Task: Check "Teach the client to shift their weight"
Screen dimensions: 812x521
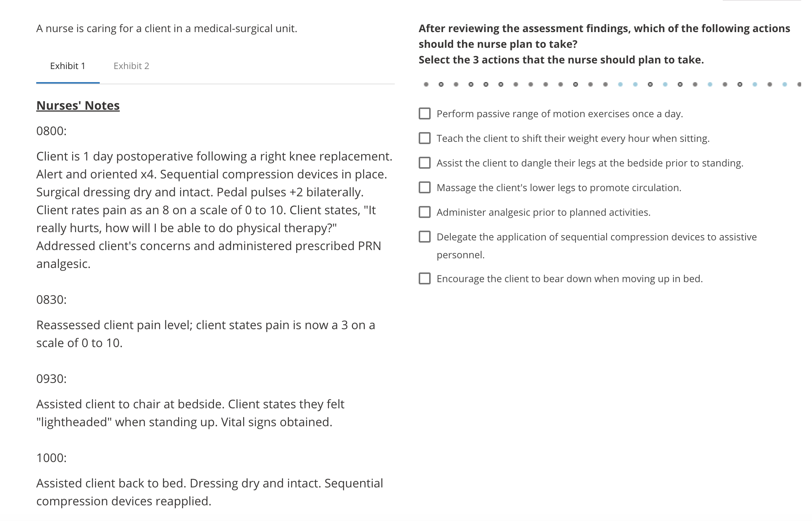Action: tap(425, 138)
